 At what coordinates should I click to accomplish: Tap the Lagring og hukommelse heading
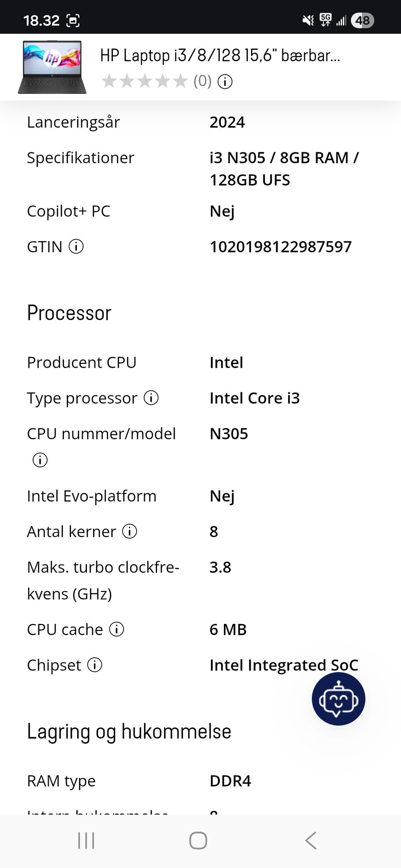coord(129,732)
